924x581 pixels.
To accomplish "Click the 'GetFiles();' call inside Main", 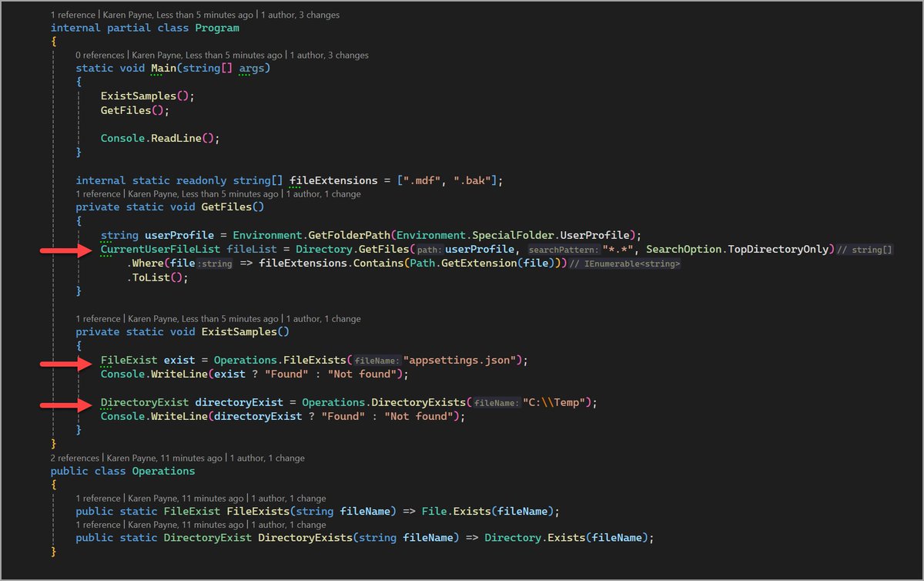I will [x=136, y=110].
